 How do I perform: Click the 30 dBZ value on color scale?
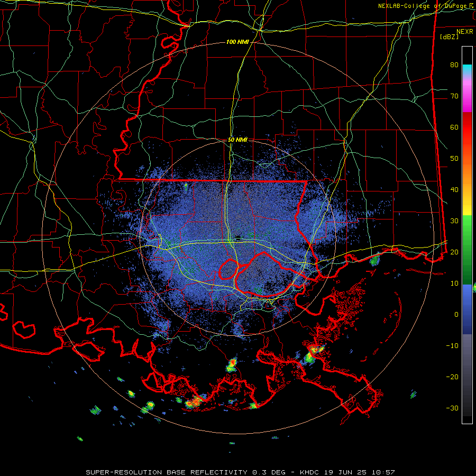[x=454, y=221]
